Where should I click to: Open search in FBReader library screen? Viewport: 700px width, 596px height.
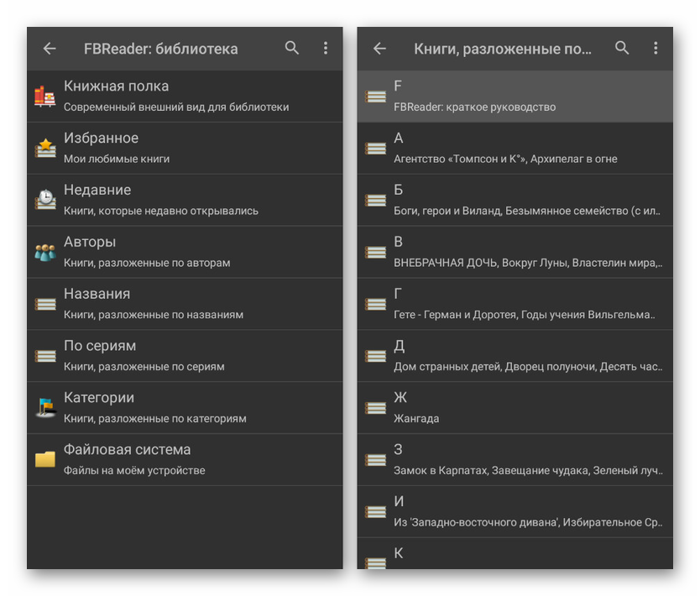pyautogui.click(x=291, y=48)
